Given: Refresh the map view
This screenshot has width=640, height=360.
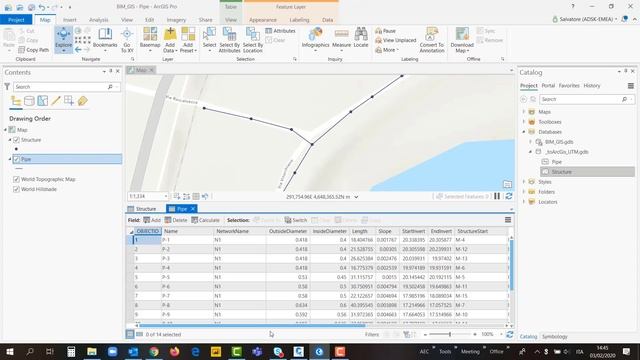Looking at the screenshot, I should [x=509, y=196].
